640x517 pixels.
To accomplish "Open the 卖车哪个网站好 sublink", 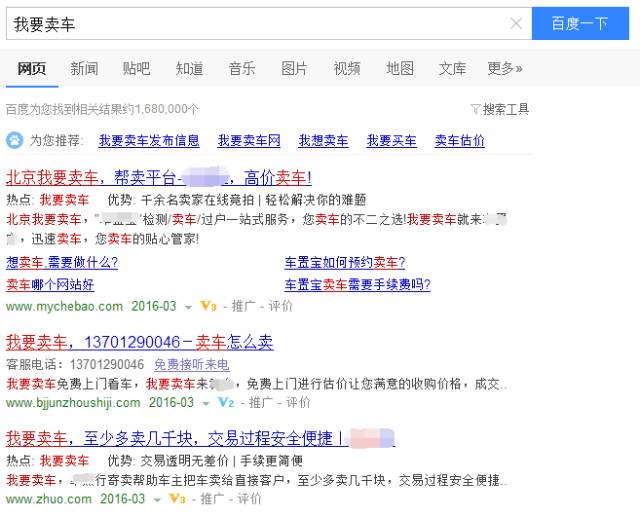I will [50, 284].
